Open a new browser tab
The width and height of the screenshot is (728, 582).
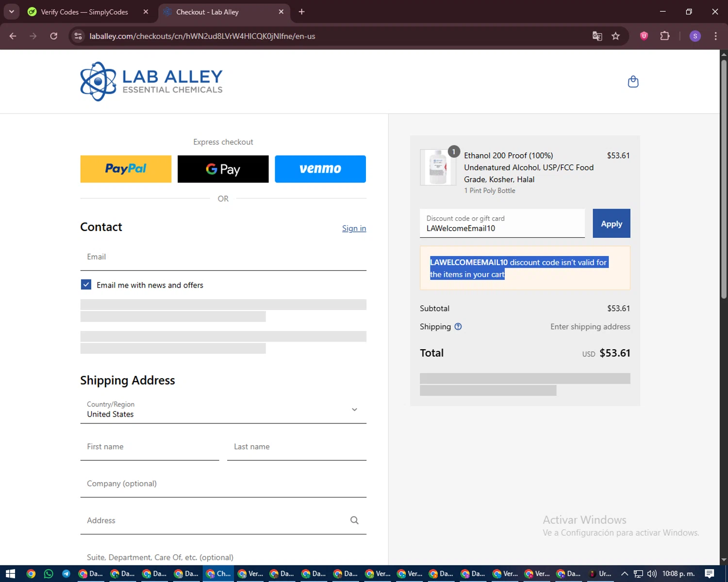point(301,12)
